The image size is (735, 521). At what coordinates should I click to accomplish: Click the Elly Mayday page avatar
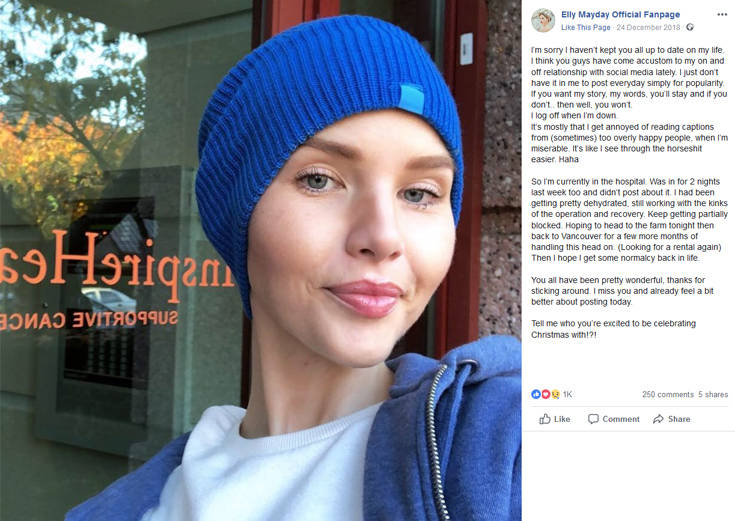click(543, 21)
